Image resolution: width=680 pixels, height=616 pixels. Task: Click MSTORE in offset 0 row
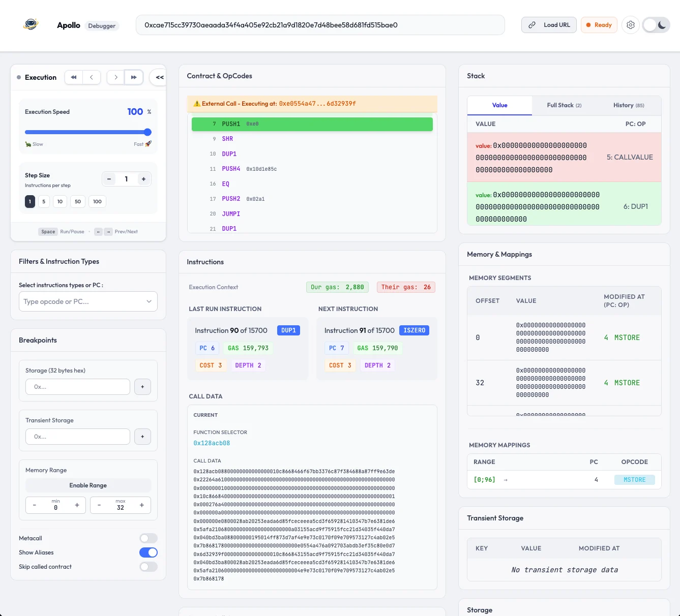click(627, 337)
